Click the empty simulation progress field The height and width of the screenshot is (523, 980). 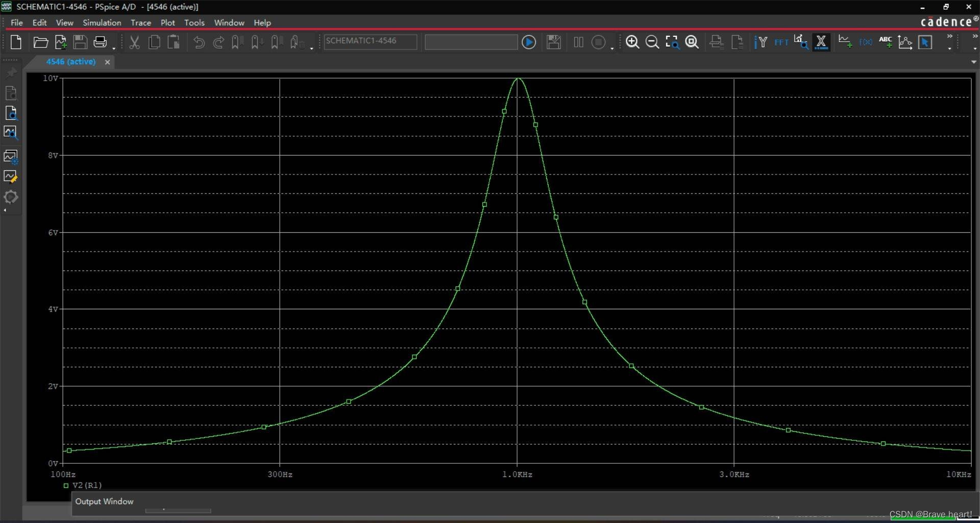pyautogui.click(x=471, y=42)
